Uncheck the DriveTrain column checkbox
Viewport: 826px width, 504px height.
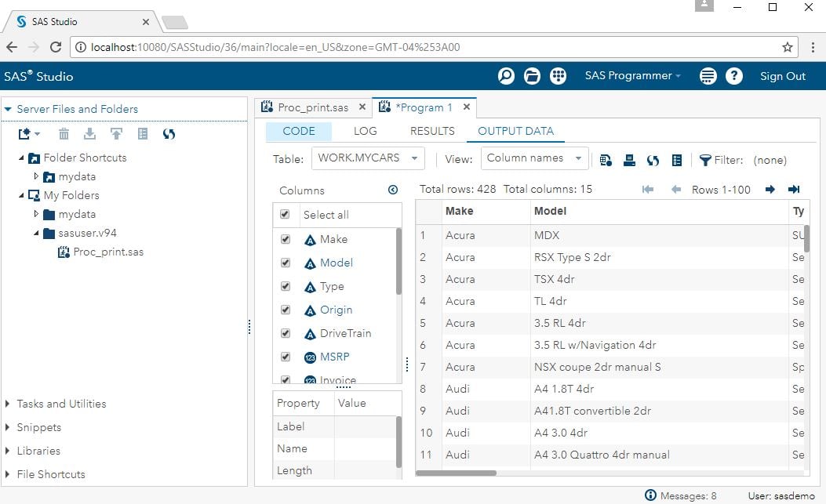click(x=286, y=333)
